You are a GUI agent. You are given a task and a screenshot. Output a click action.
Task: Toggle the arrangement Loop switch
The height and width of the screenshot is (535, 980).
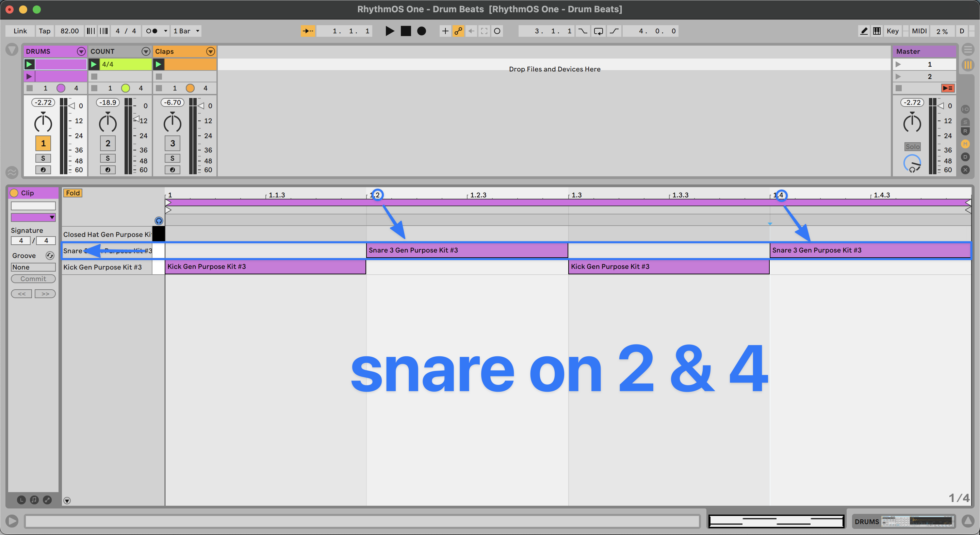598,31
